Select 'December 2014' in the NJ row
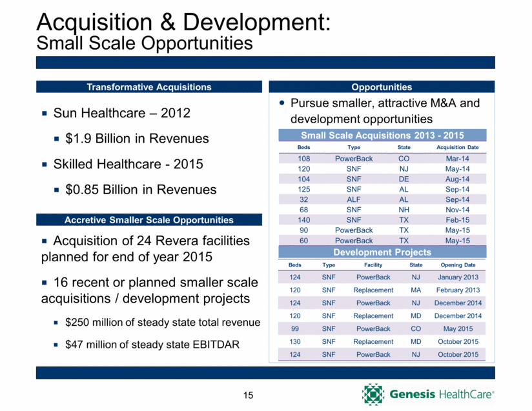Image resolution: width=532 pixels, height=411 pixels. [x=458, y=303]
